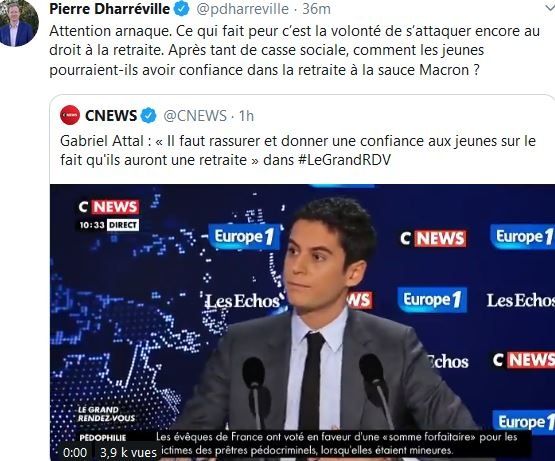Click the CNEWS verified badge

(149, 115)
